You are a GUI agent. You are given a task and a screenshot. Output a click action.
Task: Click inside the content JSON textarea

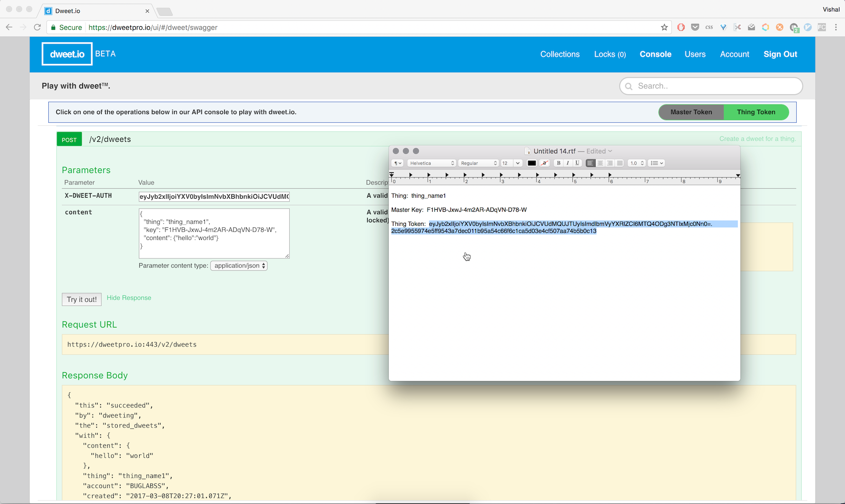214,233
